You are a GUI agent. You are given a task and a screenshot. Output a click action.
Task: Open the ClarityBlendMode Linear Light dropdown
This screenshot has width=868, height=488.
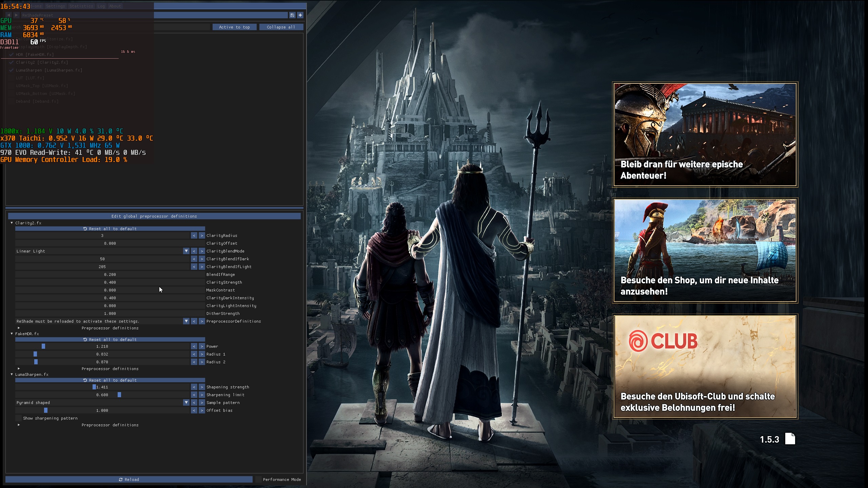pyautogui.click(x=186, y=251)
